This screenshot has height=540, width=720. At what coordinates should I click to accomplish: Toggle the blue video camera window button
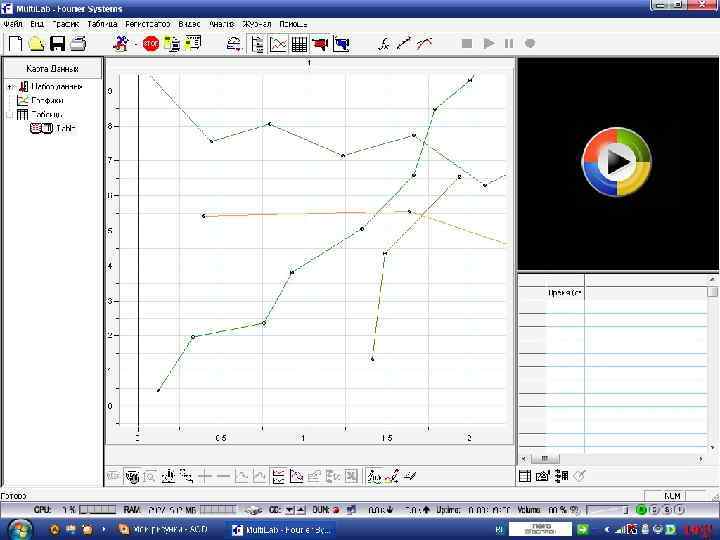click(341, 44)
